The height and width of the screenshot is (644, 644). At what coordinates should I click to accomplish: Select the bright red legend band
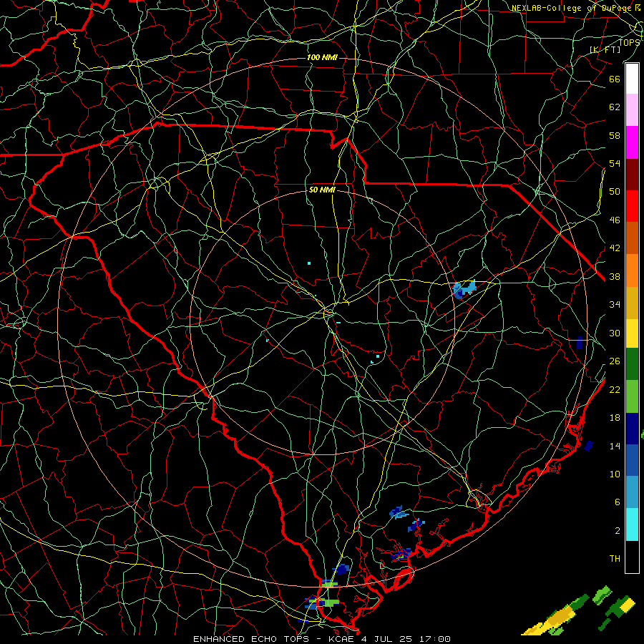(632, 206)
